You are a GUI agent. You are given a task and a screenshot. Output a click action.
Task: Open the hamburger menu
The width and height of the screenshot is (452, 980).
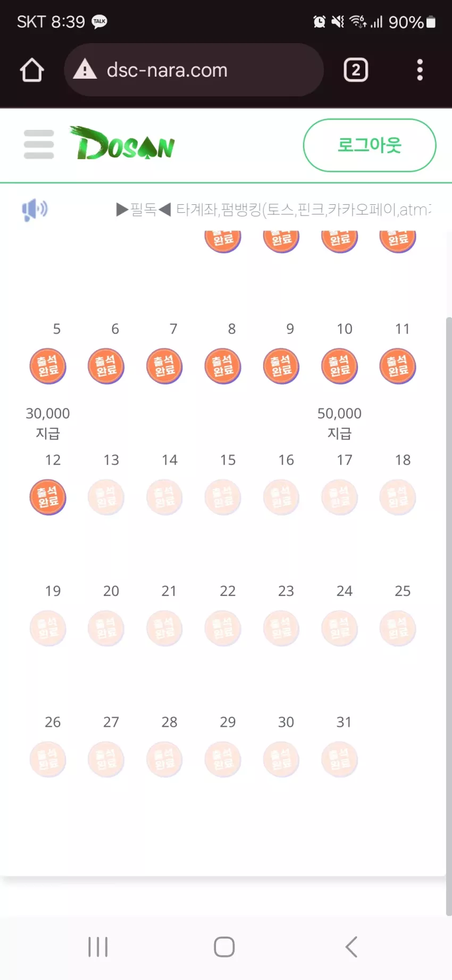(39, 144)
